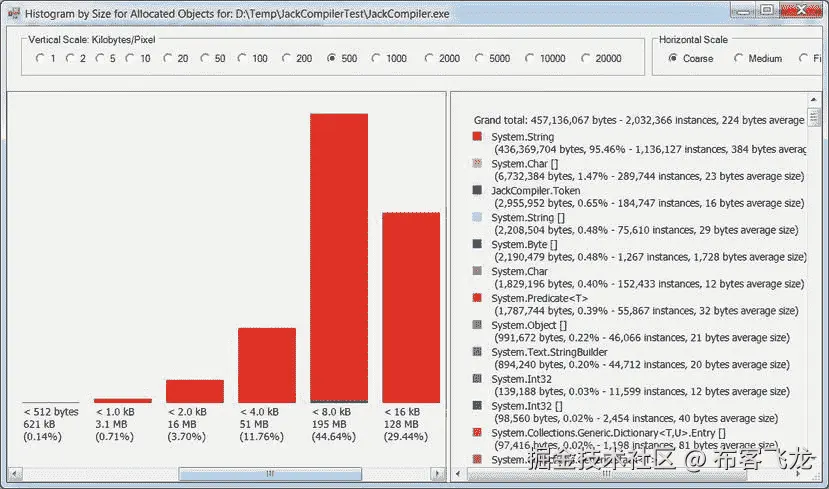Click the System.String color swatch

pos(477,136)
